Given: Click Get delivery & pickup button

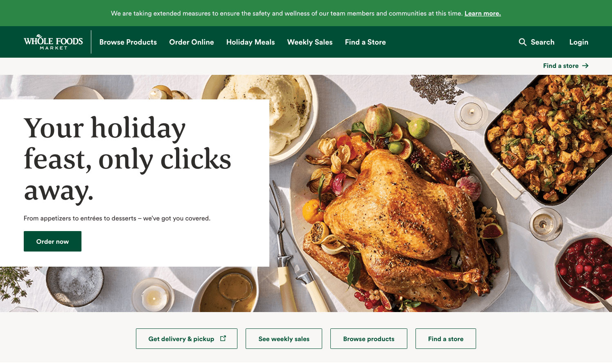Looking at the screenshot, I should [187, 339].
